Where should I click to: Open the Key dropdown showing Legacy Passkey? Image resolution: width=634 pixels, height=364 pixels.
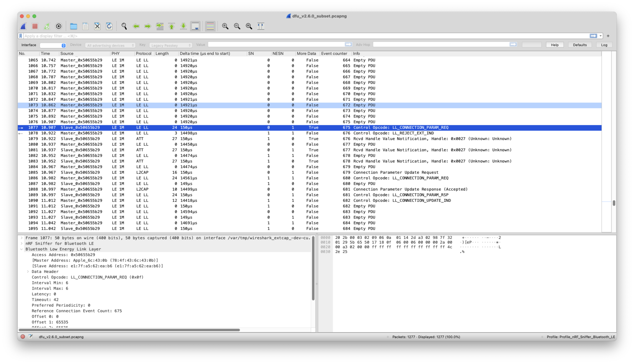point(171,45)
